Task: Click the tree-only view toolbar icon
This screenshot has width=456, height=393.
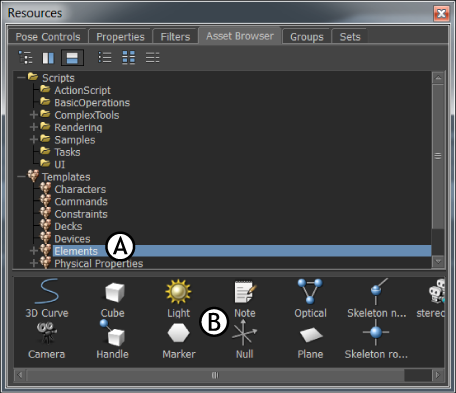Action: point(25,58)
